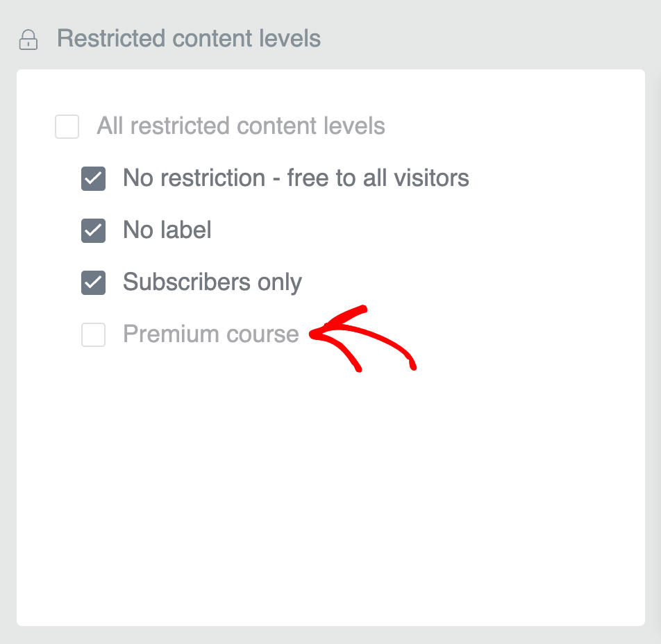
Task: Click the Premium course label text
Action: (211, 334)
